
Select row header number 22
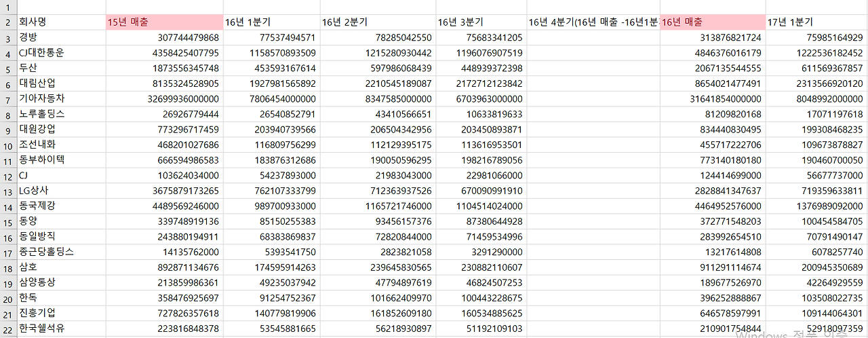coord(8,328)
